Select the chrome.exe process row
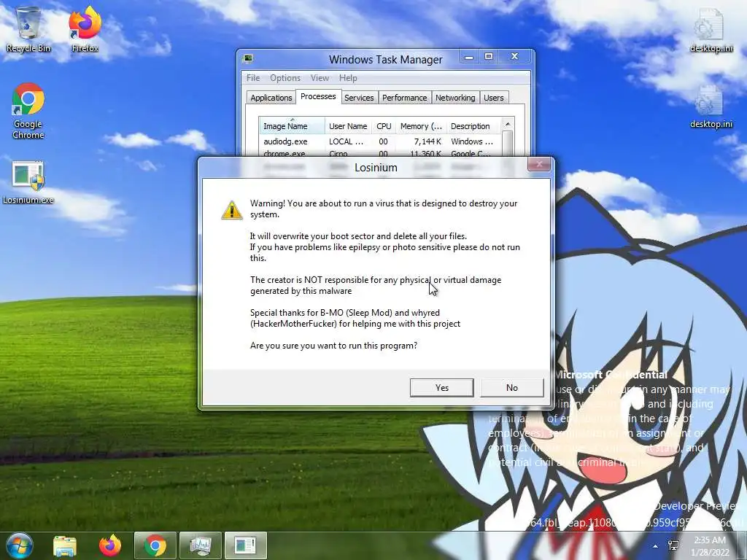Screen dimensions: 747x560 pyautogui.click(x=380, y=153)
